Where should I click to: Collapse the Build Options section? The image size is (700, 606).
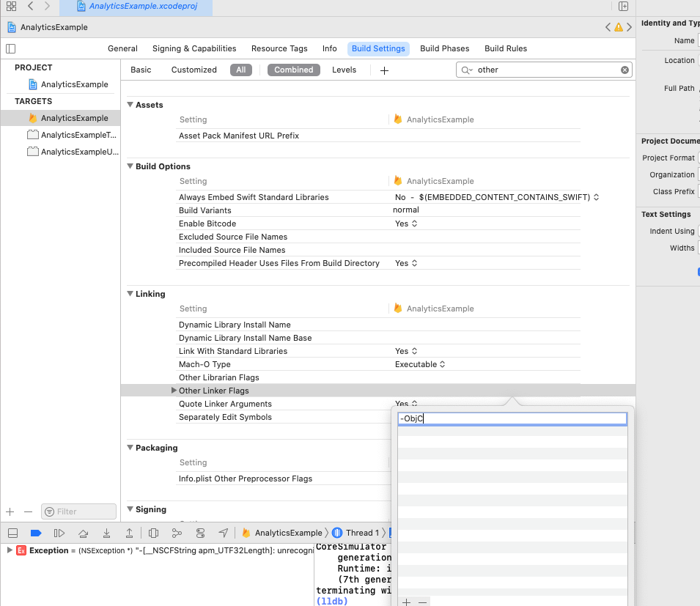tap(130, 166)
